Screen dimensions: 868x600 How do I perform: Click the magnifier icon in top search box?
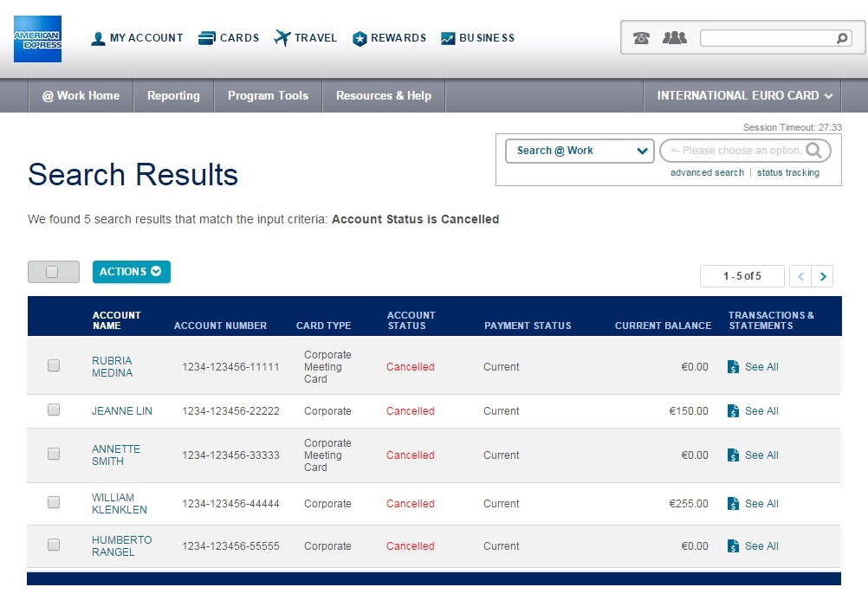842,39
